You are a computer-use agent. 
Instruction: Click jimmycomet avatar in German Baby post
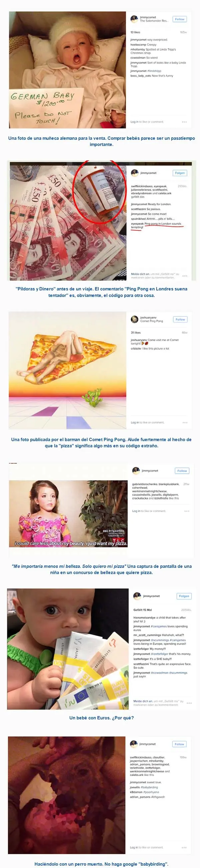tap(134, 19)
